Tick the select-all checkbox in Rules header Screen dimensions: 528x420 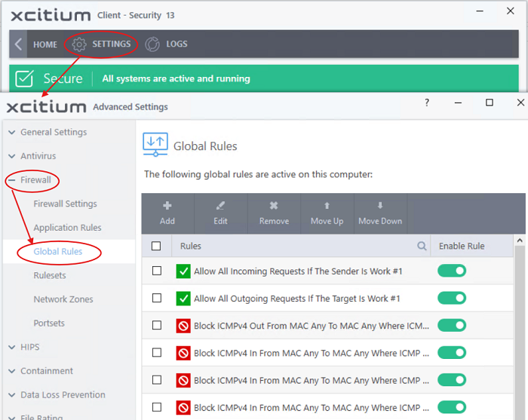coord(156,246)
